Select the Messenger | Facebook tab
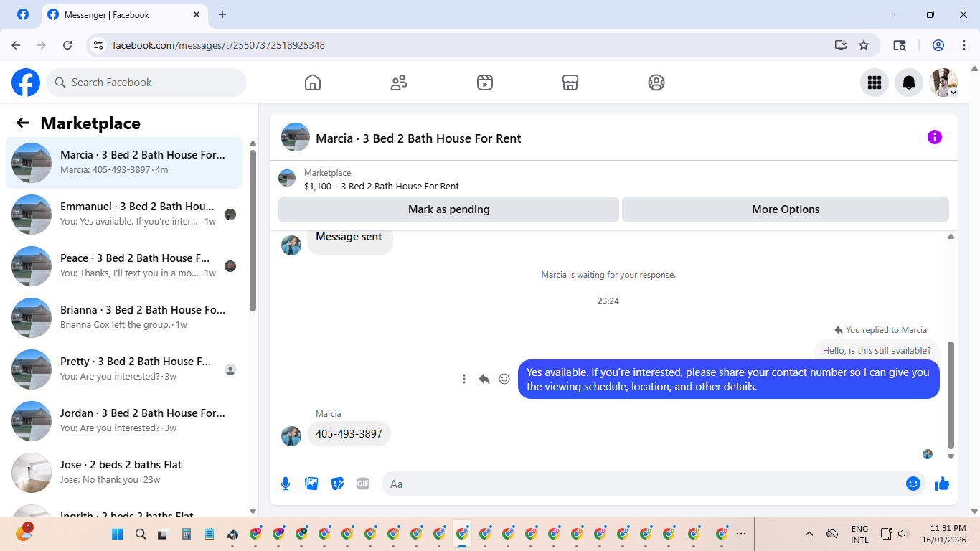The image size is (980, 551). [x=125, y=14]
